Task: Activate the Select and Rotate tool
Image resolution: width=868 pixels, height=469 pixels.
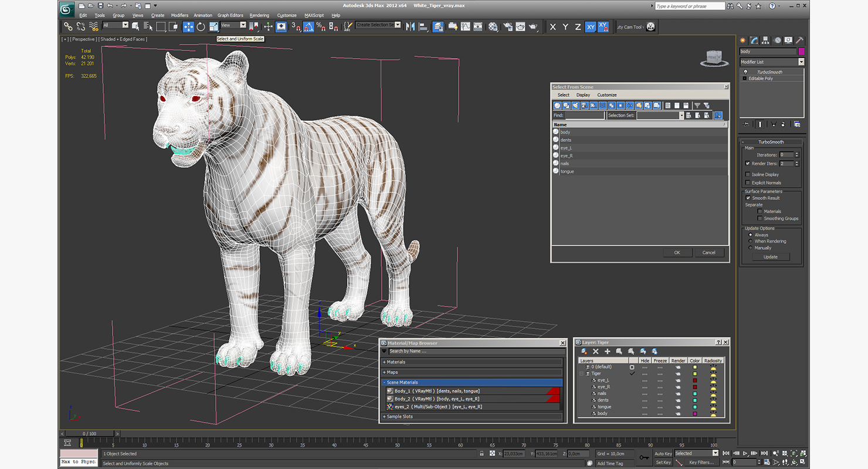Action: point(201,26)
